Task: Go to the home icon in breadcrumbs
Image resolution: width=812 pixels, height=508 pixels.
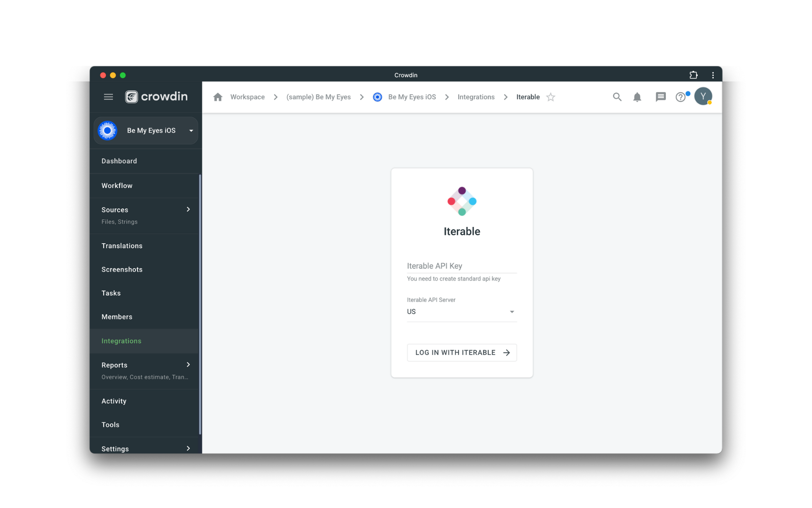Action: (218, 97)
